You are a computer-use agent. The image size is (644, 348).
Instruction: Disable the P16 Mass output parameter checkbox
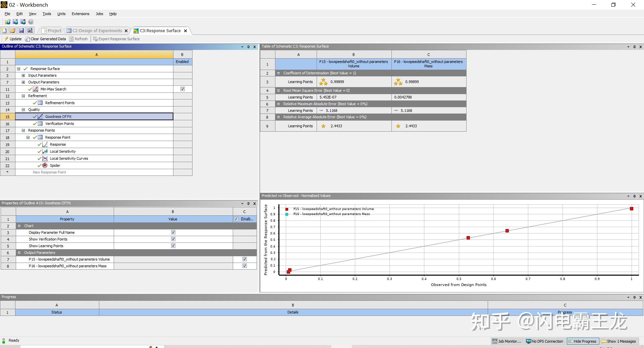pos(245,266)
